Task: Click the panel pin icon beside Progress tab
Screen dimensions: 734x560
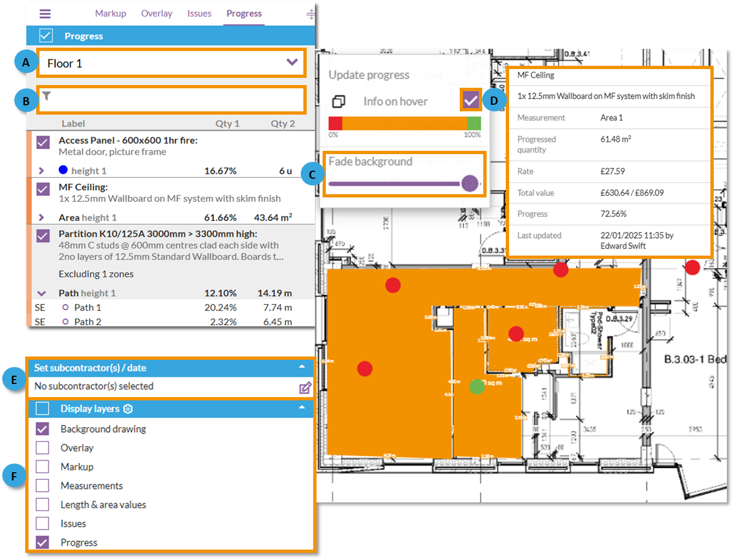Action: (x=310, y=13)
